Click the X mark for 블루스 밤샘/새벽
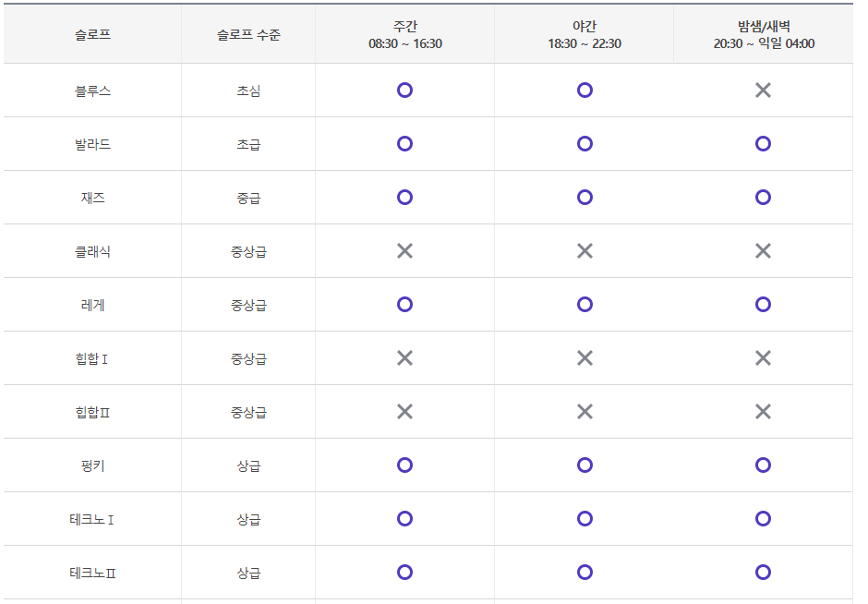The height and width of the screenshot is (604, 868). (x=763, y=91)
